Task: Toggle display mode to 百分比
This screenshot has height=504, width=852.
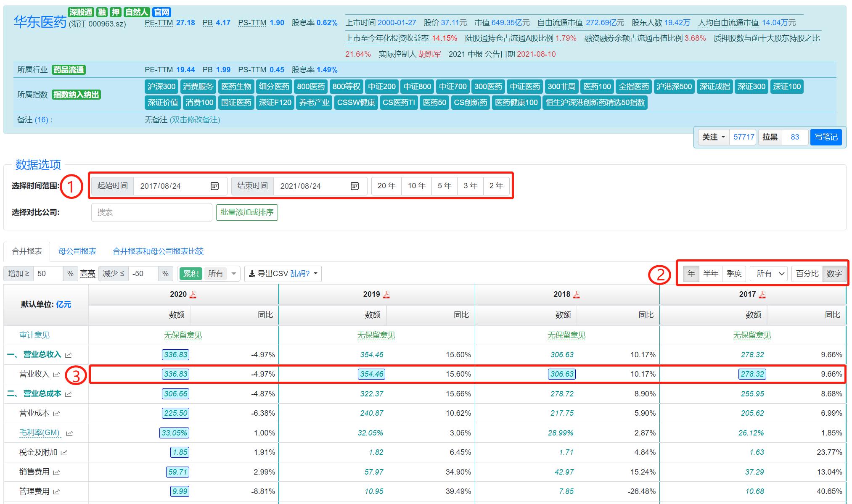Action: point(807,274)
